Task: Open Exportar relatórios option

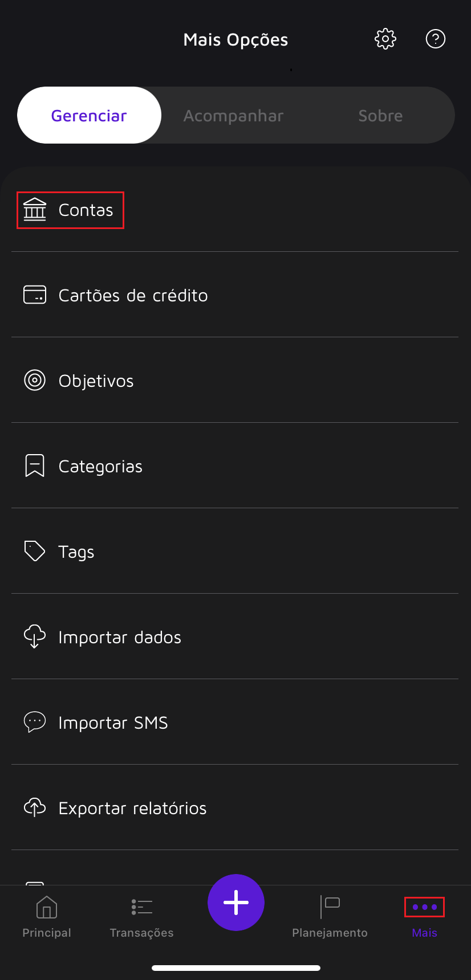Action: (235, 807)
